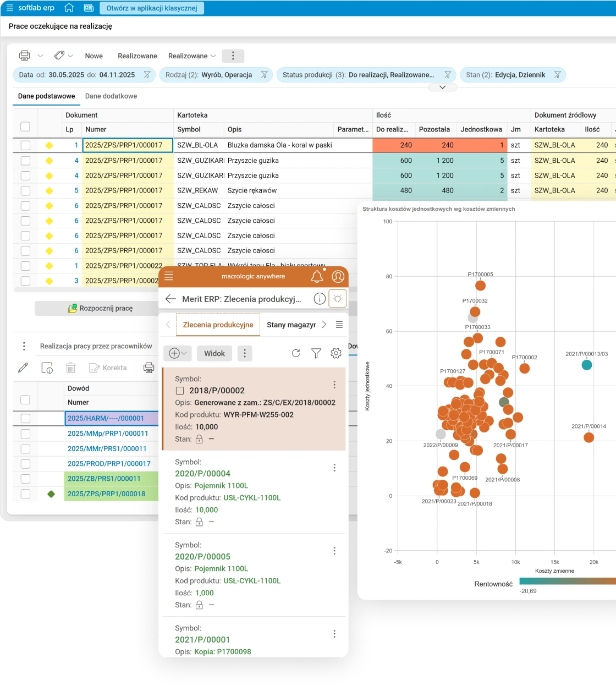
Task: Select the 2018/P/00002 order checkbox
Action: point(179,391)
